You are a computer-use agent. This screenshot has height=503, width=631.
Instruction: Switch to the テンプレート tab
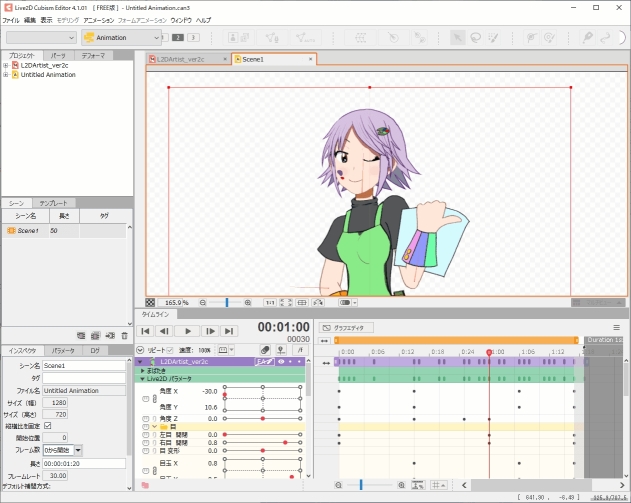pyautogui.click(x=53, y=203)
